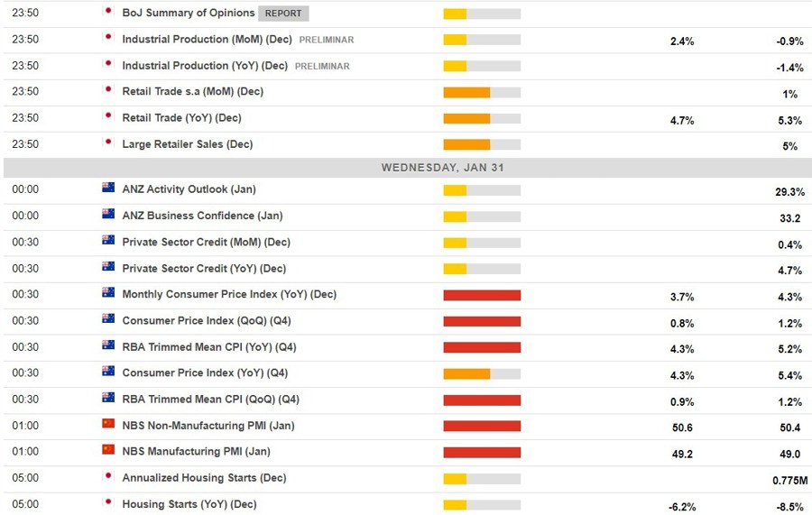Click the 2.4% consensus for Industrial Production (MoM)

[682, 41]
